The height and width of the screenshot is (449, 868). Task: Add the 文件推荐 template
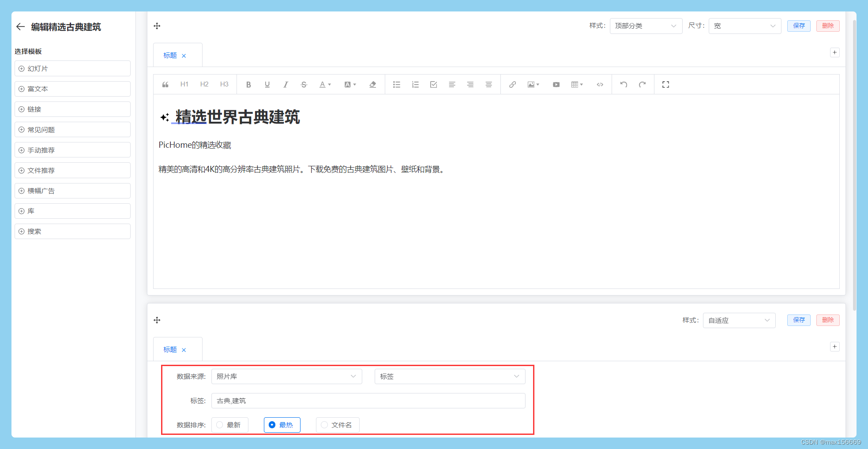pyautogui.click(x=72, y=170)
